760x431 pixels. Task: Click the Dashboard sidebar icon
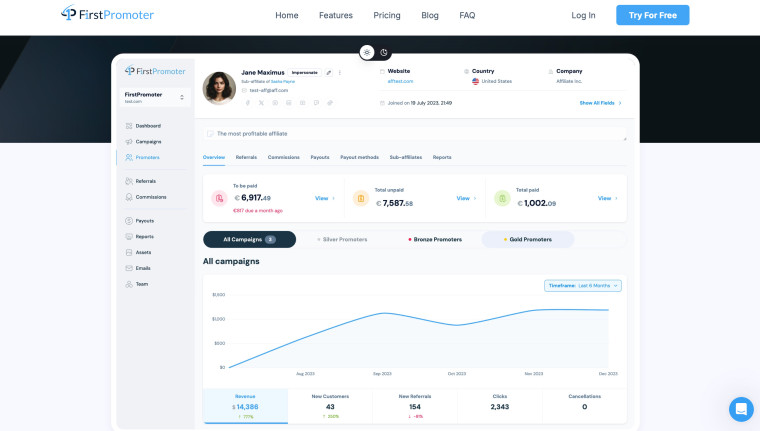129,126
